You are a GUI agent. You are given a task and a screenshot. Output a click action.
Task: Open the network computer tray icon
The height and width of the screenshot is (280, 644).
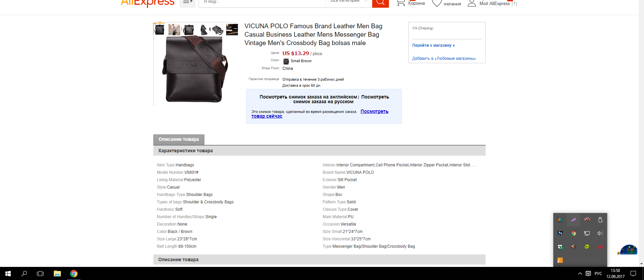click(587, 233)
